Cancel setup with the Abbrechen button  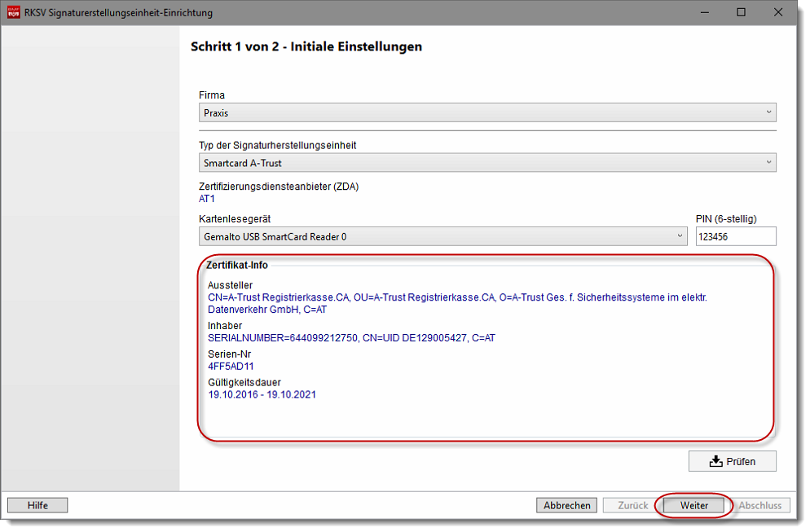point(566,505)
